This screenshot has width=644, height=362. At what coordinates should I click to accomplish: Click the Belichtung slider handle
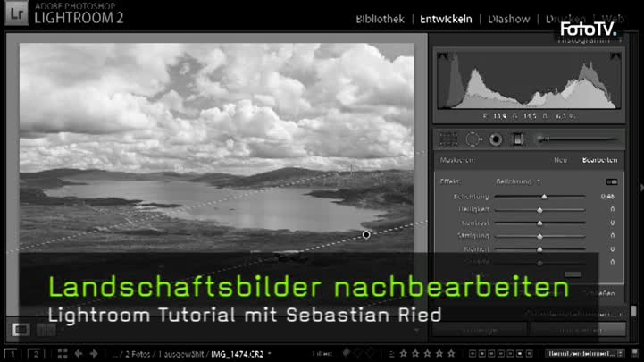coord(544,197)
